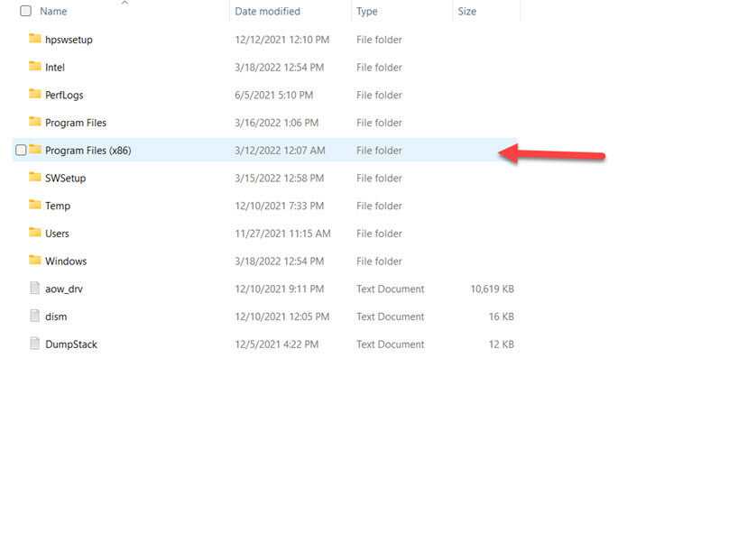This screenshot has width=747, height=560.
Task: Tick the select-all checkbox beside Name header
Action: tap(25, 12)
